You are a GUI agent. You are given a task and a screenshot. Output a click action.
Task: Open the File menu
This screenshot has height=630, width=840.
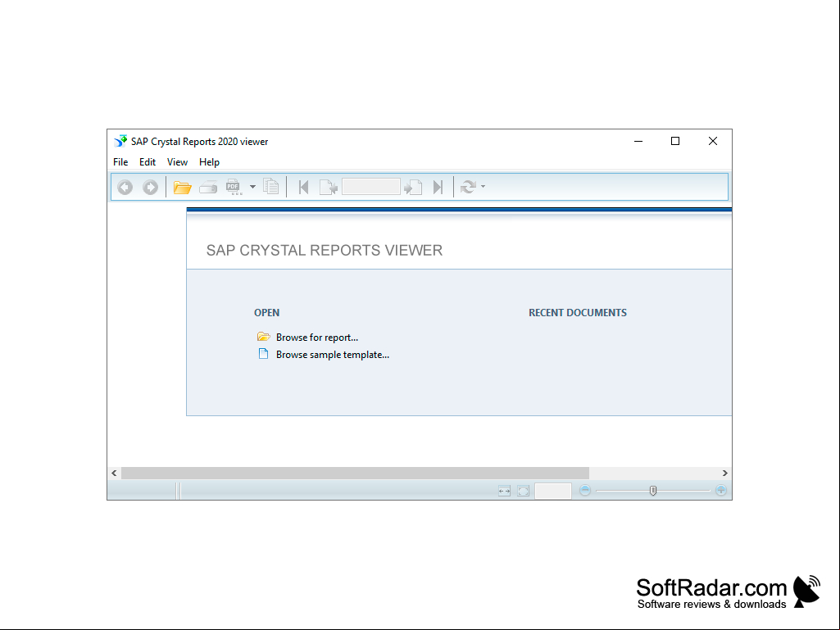pos(120,161)
